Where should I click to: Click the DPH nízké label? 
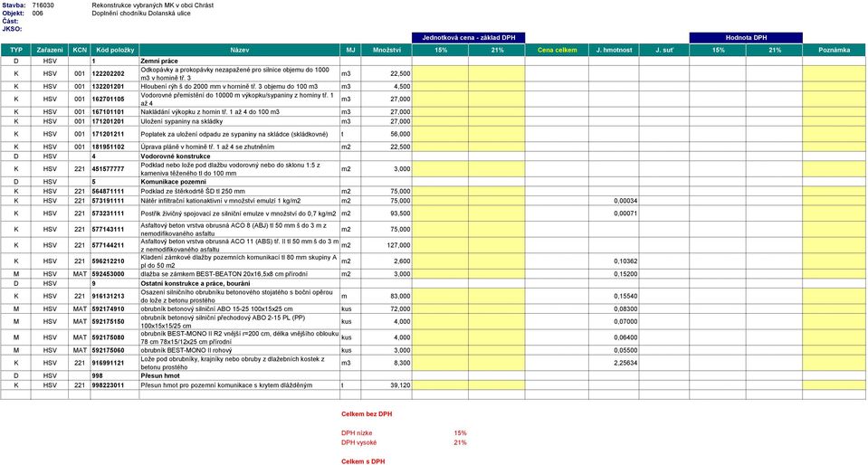point(357,433)
